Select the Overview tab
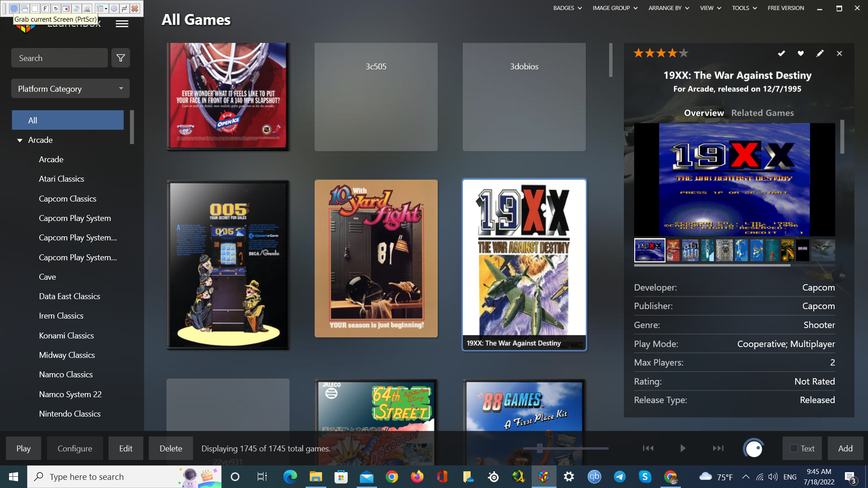868x488 pixels. [703, 113]
